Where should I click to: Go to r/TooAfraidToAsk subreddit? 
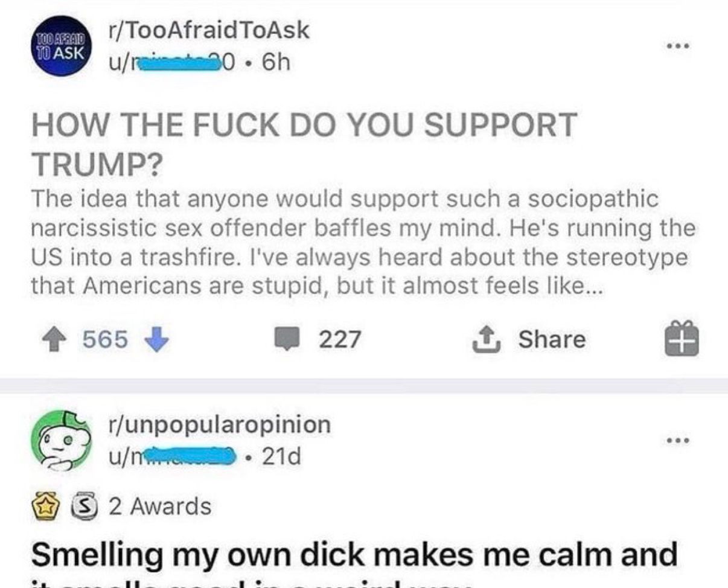207,30
